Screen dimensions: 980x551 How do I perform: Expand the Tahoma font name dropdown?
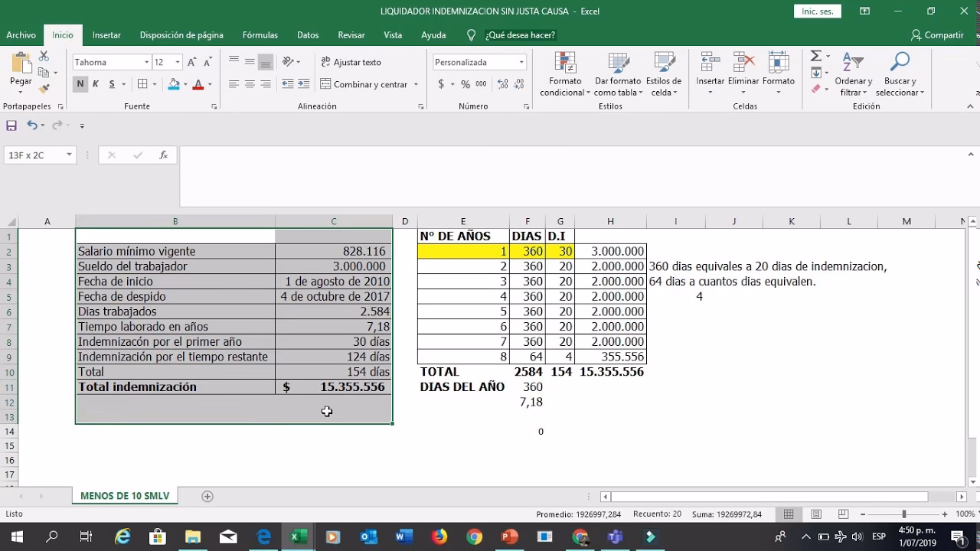pos(146,62)
